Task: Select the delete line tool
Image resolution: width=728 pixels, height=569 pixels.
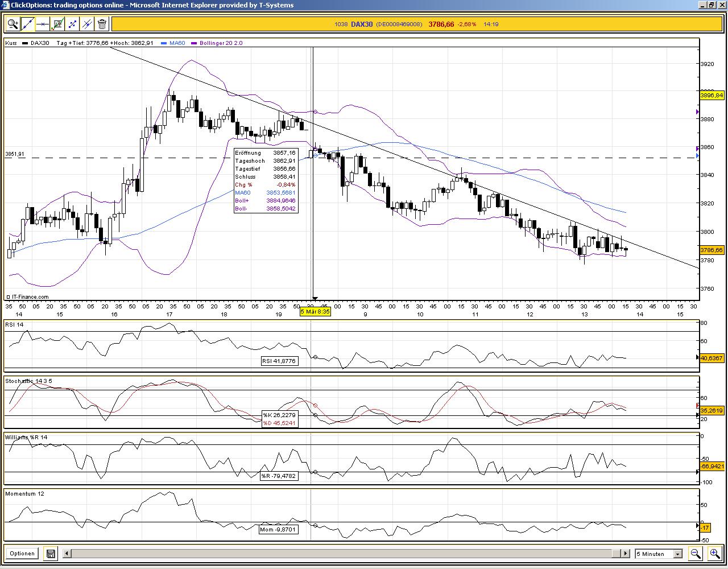Action: (86, 24)
